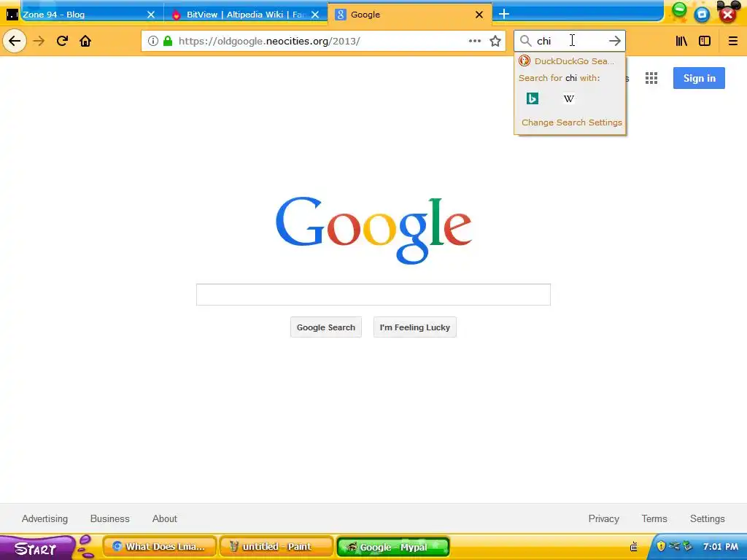Open the Settings footer link
The width and height of the screenshot is (747, 560).
coord(708,518)
